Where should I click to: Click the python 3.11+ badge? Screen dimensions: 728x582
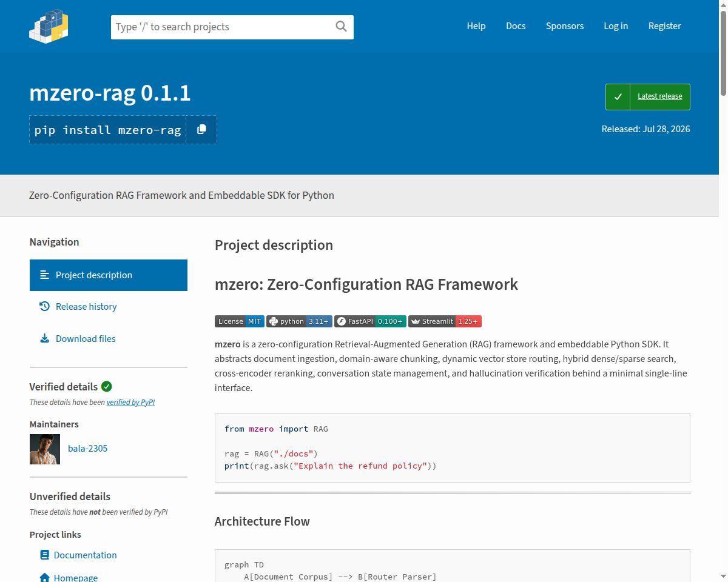click(299, 321)
